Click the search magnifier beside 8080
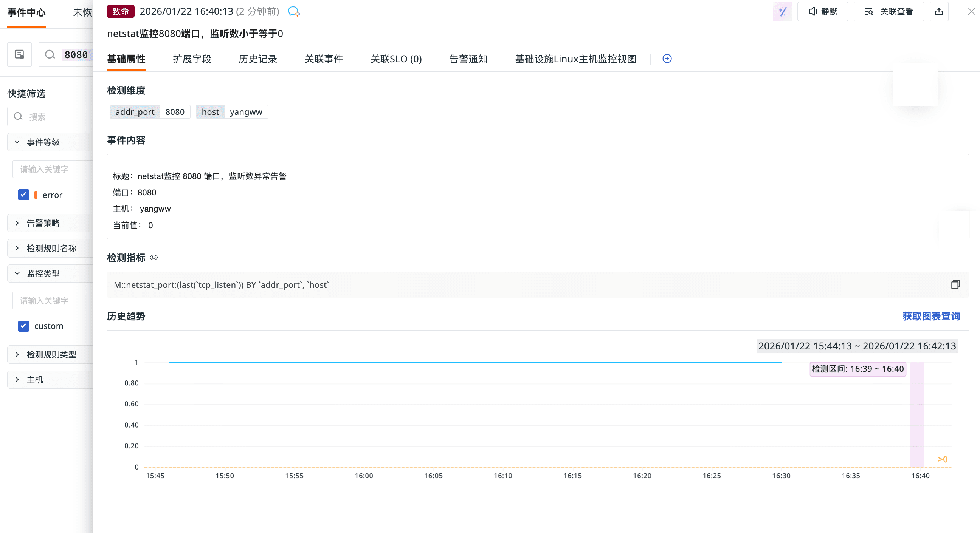Viewport: 980px width, 533px height. coord(50,55)
